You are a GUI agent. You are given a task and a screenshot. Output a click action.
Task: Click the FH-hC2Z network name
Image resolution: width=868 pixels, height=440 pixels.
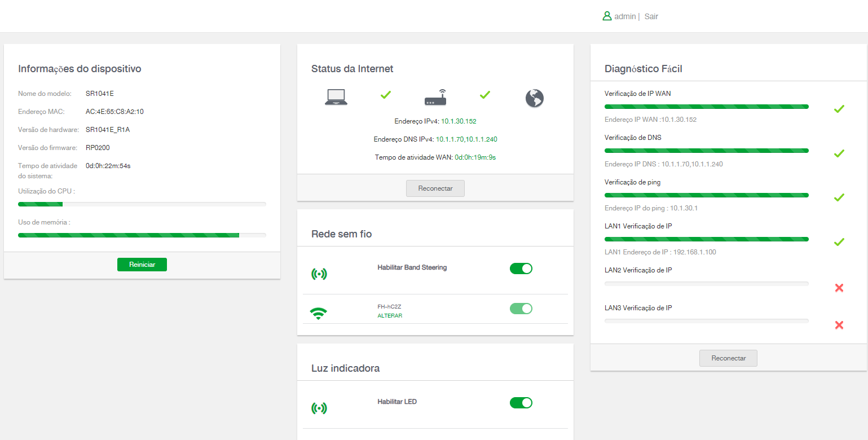[x=389, y=307]
